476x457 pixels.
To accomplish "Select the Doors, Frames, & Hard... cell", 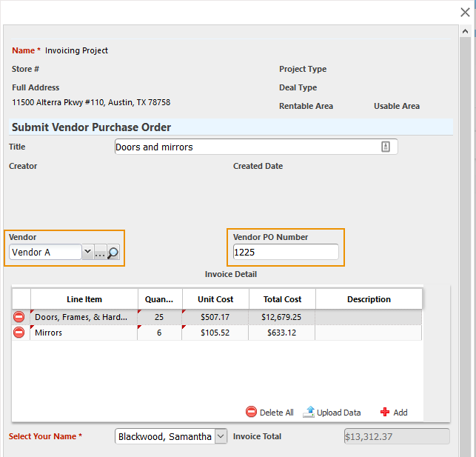I will click(84, 317).
